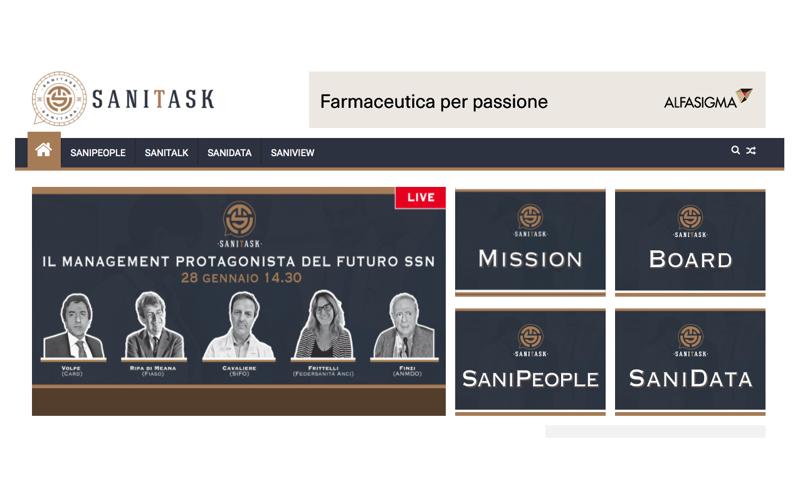800x498 pixels.
Task: Open the SANIPEOPLE menu item
Action: [98, 153]
